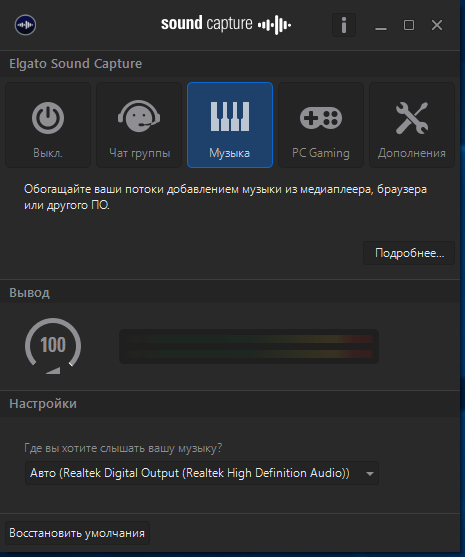This screenshot has height=557, width=465.
Task: Click the Подробнее... button
Action: pyautogui.click(x=409, y=253)
